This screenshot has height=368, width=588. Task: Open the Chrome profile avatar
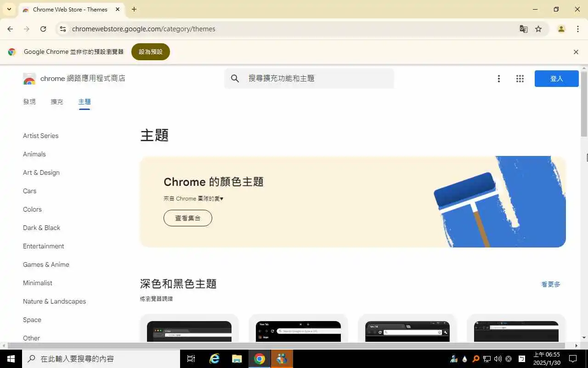tap(561, 29)
